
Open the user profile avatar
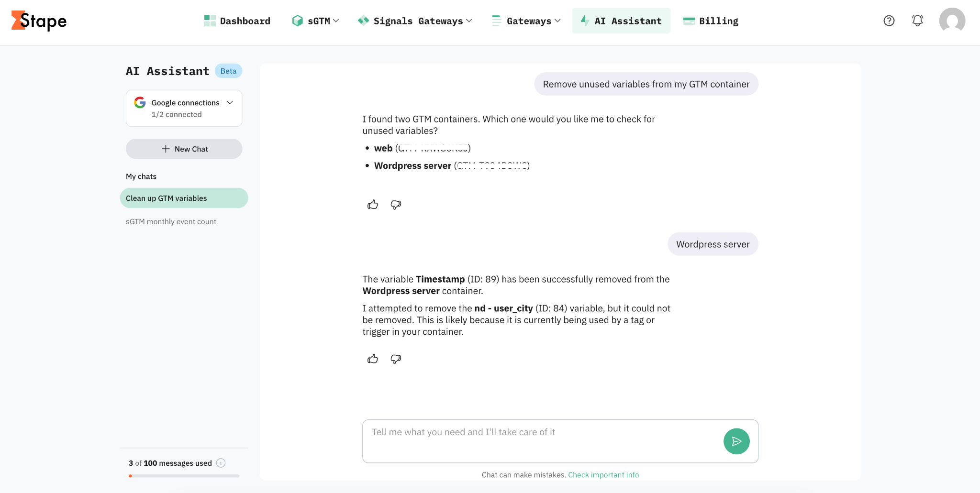[x=952, y=21]
